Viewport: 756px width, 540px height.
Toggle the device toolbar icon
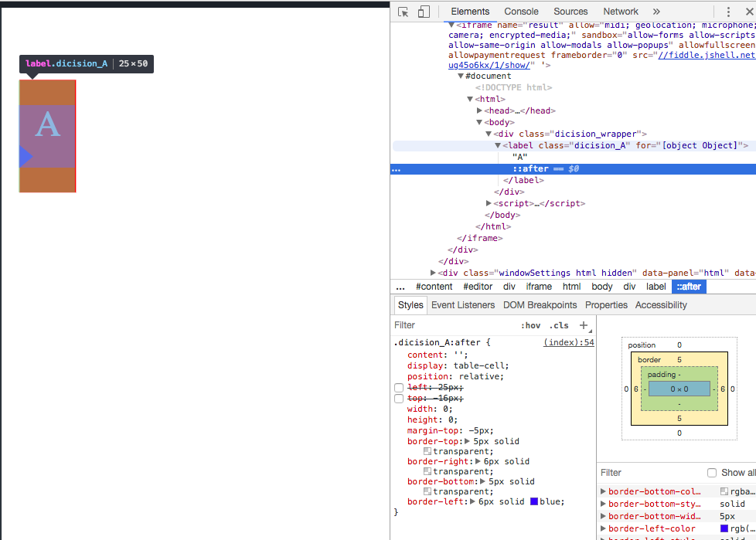pos(424,12)
